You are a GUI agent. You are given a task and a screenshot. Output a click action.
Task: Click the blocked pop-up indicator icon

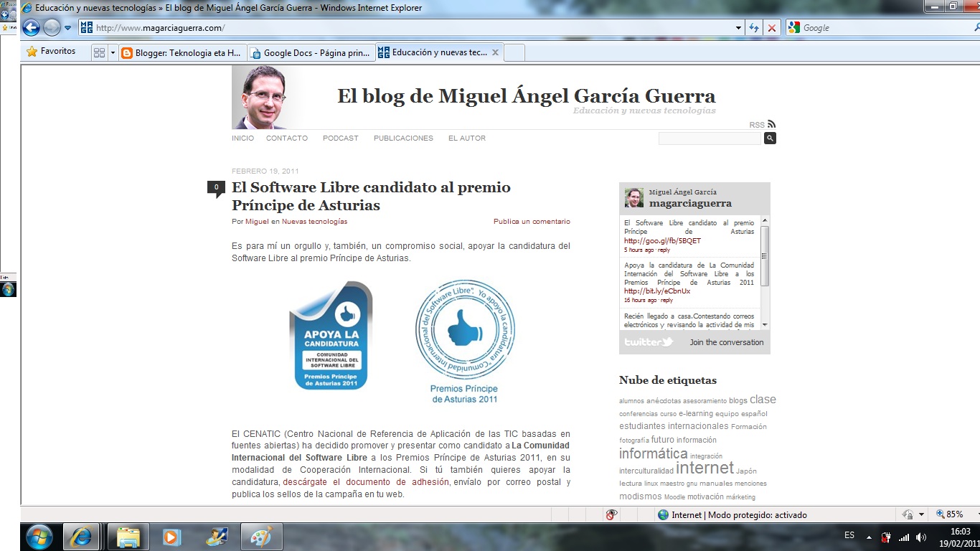(611, 514)
